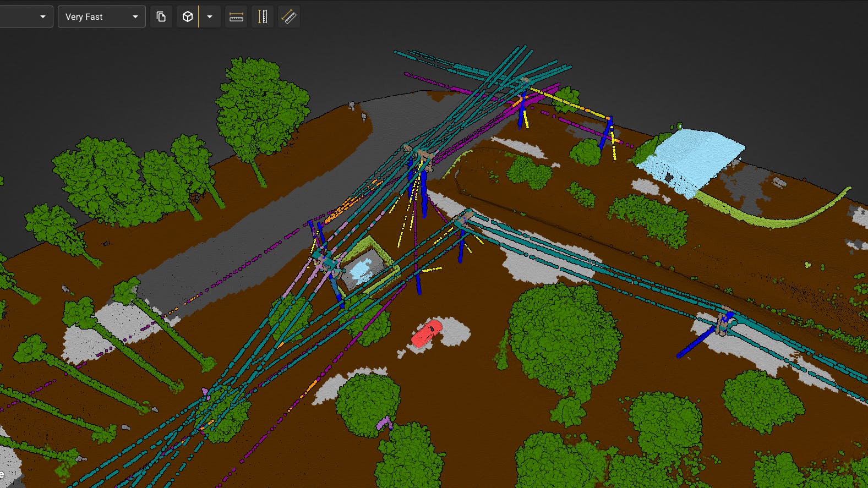868x488 pixels.
Task: Select the diagonal ruler distance measurement tool
Action: [x=289, y=17]
